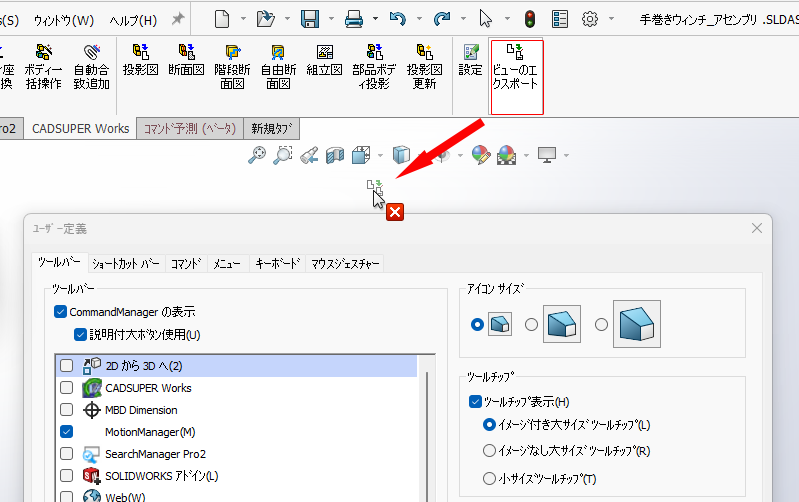Click the 階段断面図 tool
Image resolution: width=799 pixels, height=502 pixels.
232,67
